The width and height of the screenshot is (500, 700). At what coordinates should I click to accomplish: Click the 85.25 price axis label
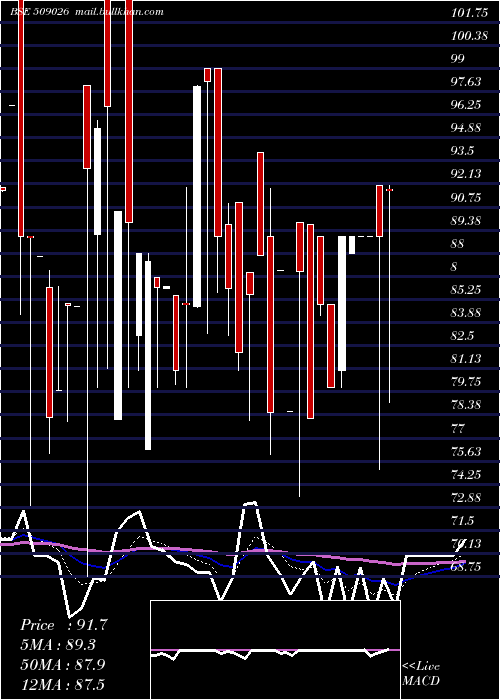point(466,290)
